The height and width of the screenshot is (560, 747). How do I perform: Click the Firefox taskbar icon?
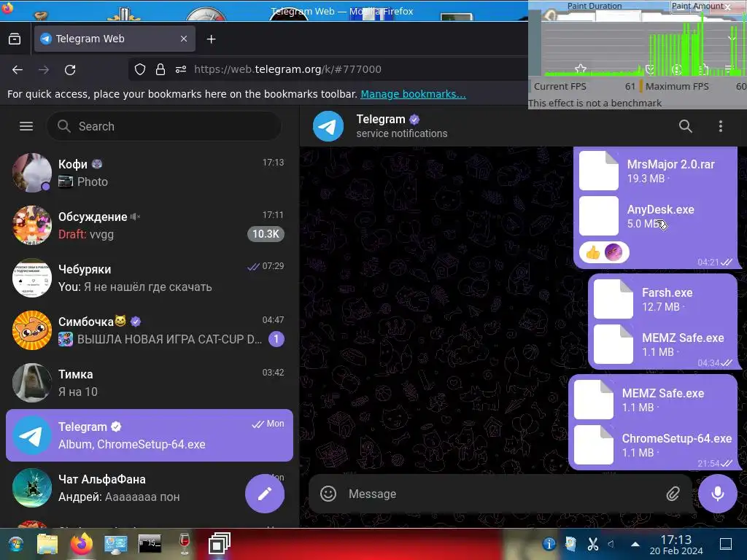point(82,544)
